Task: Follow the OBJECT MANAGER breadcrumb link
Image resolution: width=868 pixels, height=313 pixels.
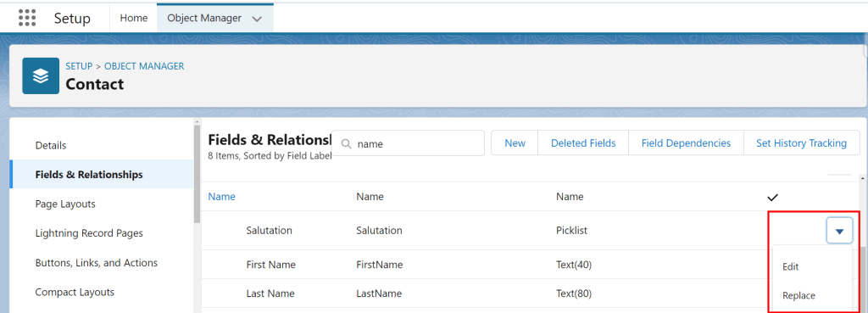Action: click(144, 66)
